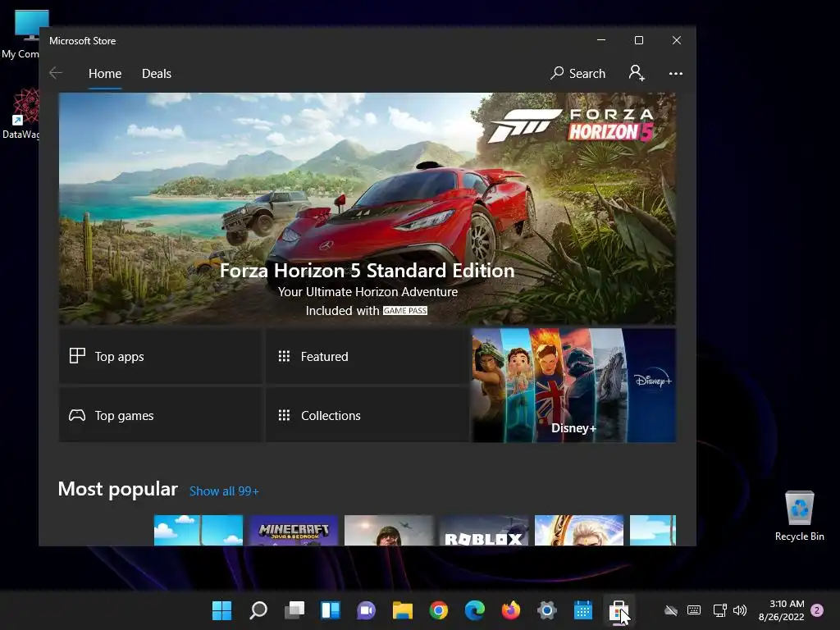Open Settings gear on taskbar
The width and height of the screenshot is (840, 630).
click(547, 610)
